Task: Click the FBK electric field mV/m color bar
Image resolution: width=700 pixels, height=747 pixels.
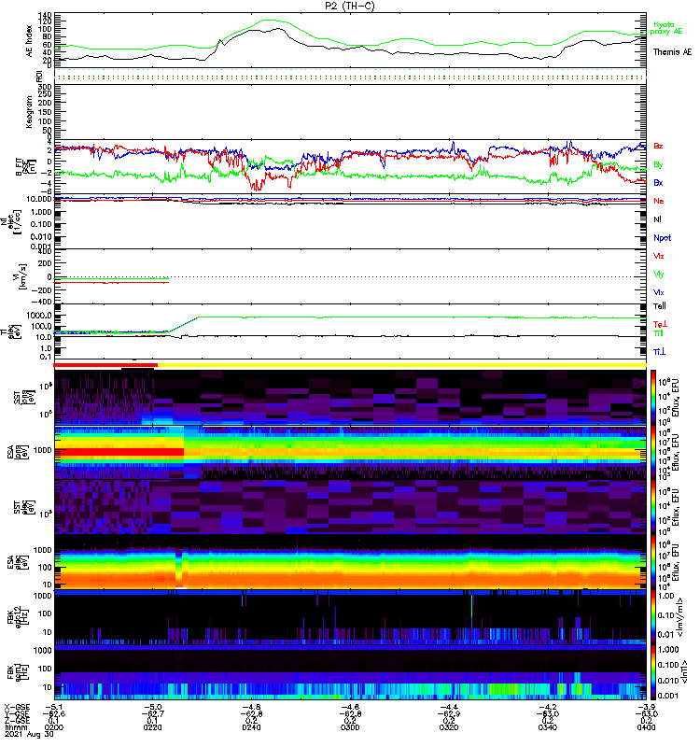Action: [x=652, y=618]
